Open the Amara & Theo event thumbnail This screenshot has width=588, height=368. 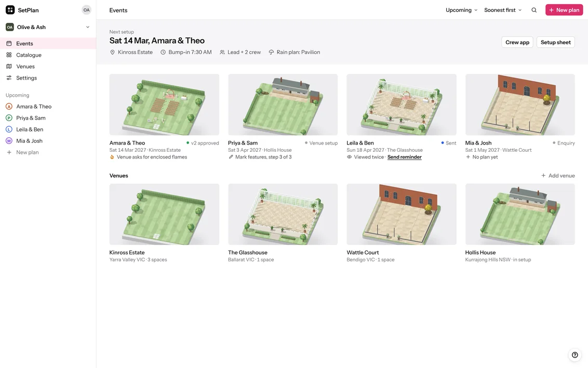click(164, 104)
